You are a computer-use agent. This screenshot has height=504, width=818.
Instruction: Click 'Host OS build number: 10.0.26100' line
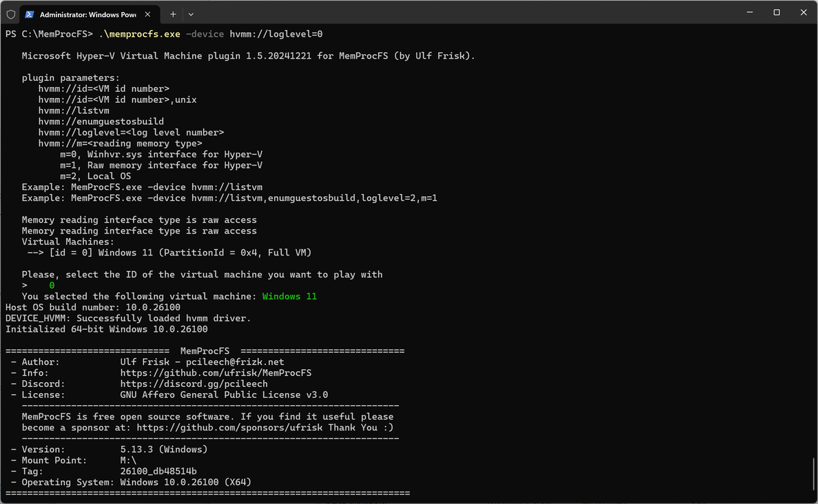[x=93, y=307]
